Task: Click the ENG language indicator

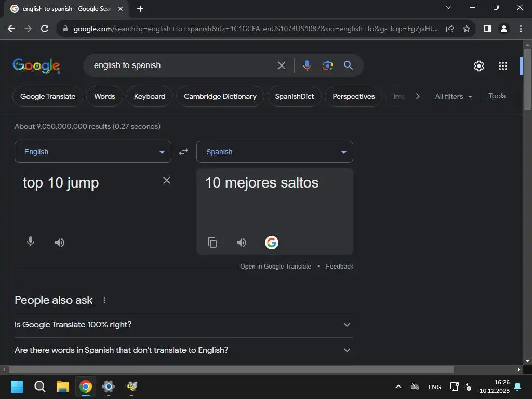Action: pyautogui.click(x=435, y=387)
